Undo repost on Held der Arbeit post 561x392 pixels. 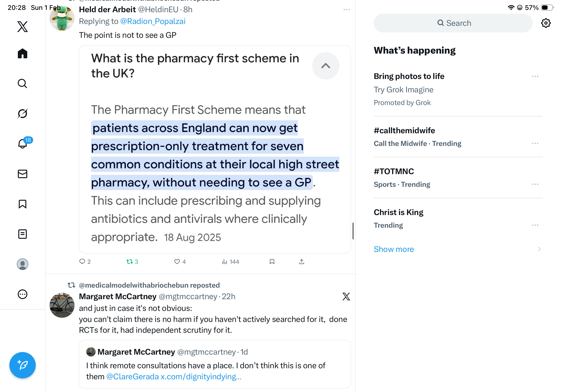coord(129,262)
